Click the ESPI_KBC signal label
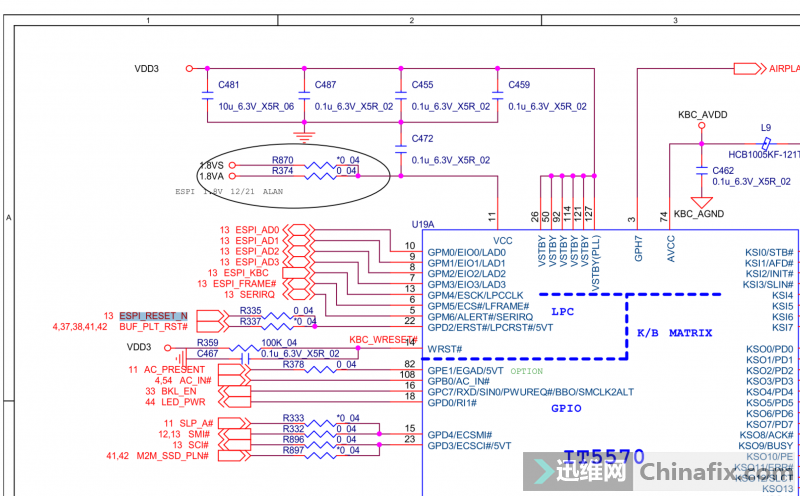 pos(246,273)
